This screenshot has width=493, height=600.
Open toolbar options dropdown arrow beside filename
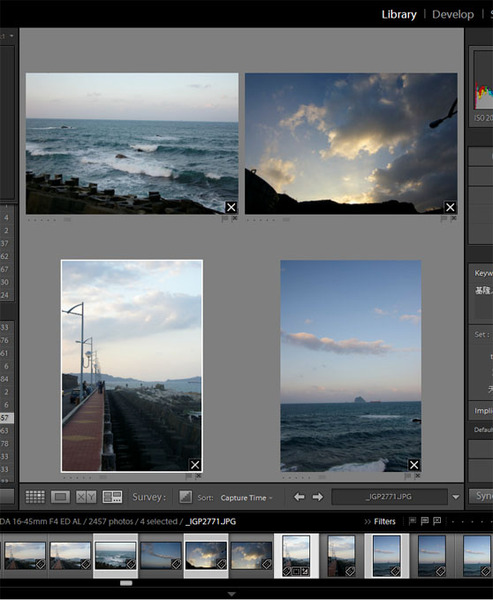tap(455, 497)
